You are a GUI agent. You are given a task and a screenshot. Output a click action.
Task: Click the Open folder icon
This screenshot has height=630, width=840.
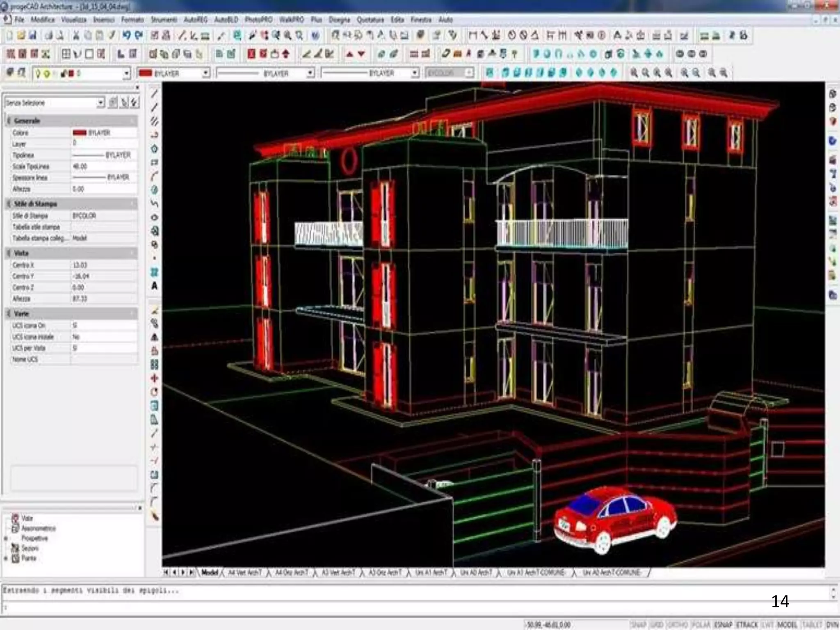coord(21,36)
